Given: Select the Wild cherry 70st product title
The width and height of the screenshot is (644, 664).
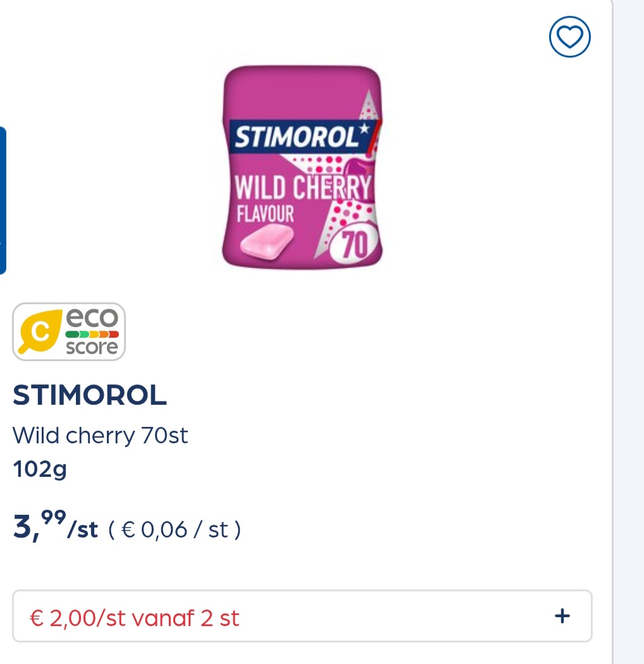Looking at the screenshot, I should pos(100,435).
